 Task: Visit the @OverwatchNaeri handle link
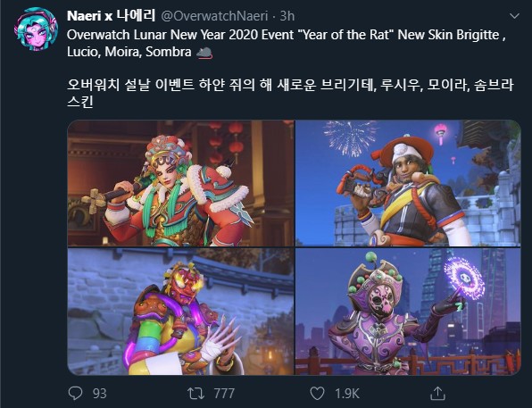click(214, 16)
